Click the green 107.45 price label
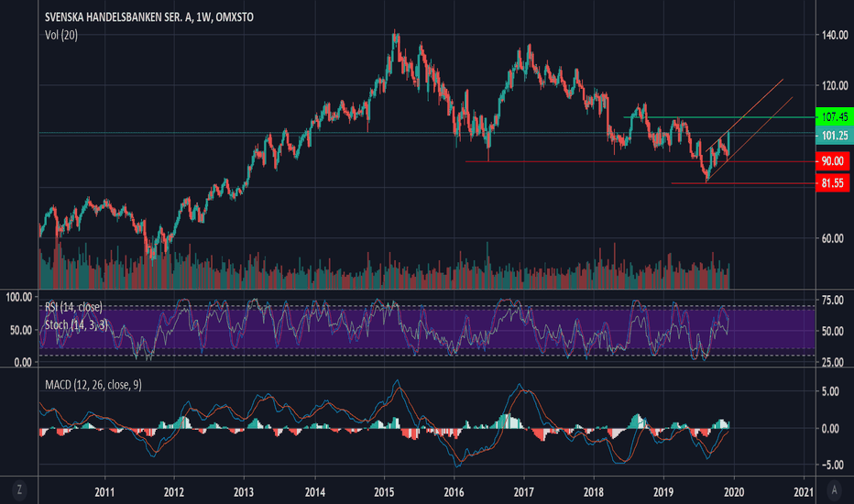Image resolution: width=854 pixels, height=504 pixels. (834, 116)
